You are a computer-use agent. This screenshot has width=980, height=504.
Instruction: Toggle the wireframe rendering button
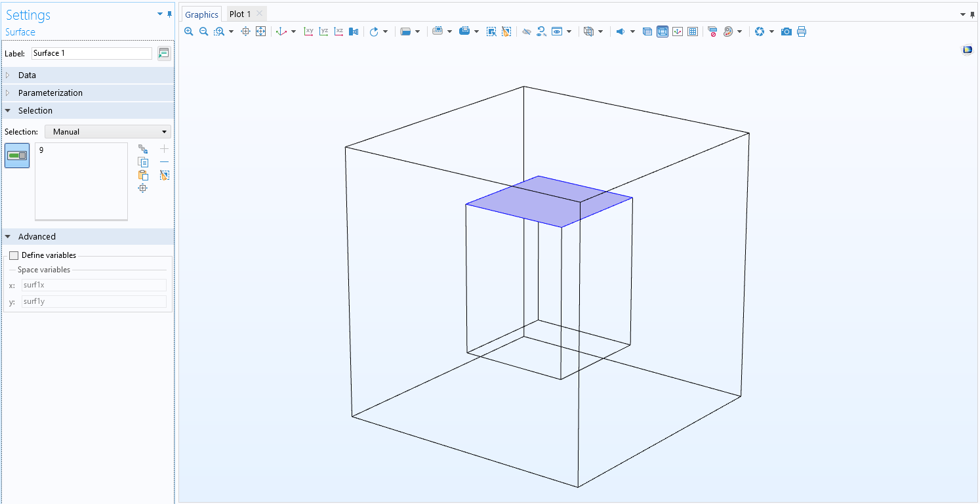click(663, 31)
